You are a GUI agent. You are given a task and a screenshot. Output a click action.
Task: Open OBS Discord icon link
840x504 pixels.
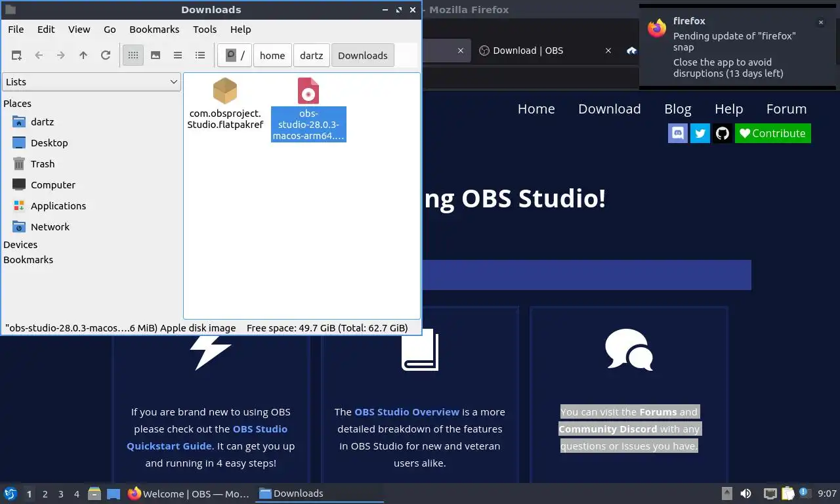pos(678,133)
